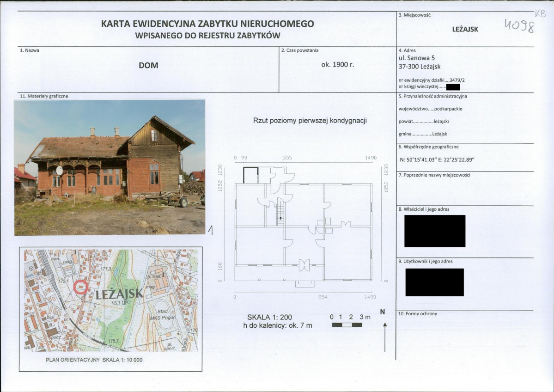
Task: Click 'PLAN ORIENTACYJNY SKALA 1: 10 000' caption
Action: [x=94, y=360]
